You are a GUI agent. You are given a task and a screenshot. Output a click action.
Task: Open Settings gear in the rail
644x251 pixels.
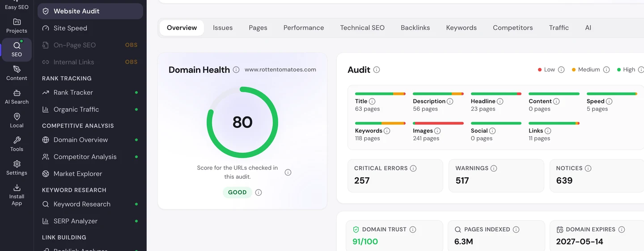point(17,168)
